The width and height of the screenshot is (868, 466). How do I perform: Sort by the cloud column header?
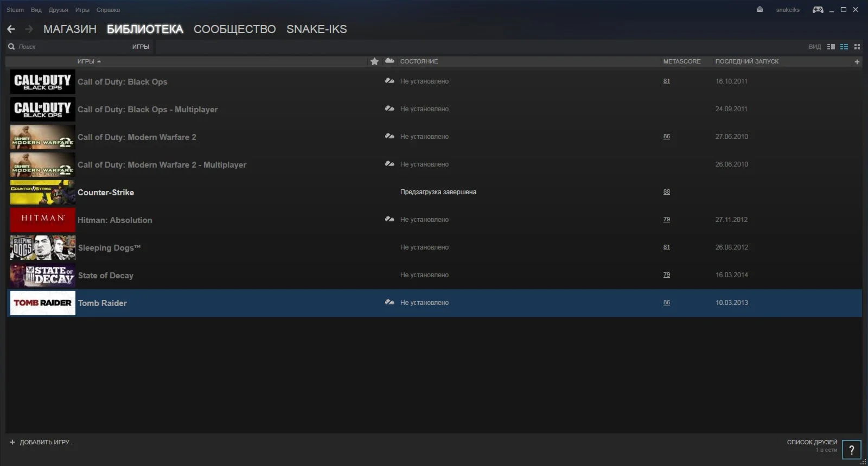point(390,61)
